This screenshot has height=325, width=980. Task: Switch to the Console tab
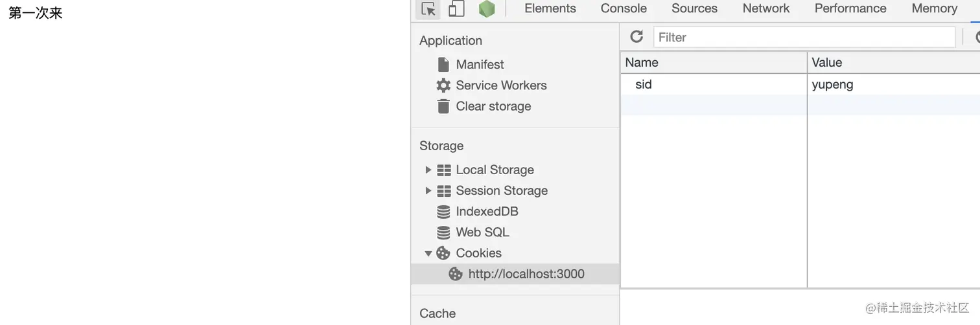click(624, 8)
